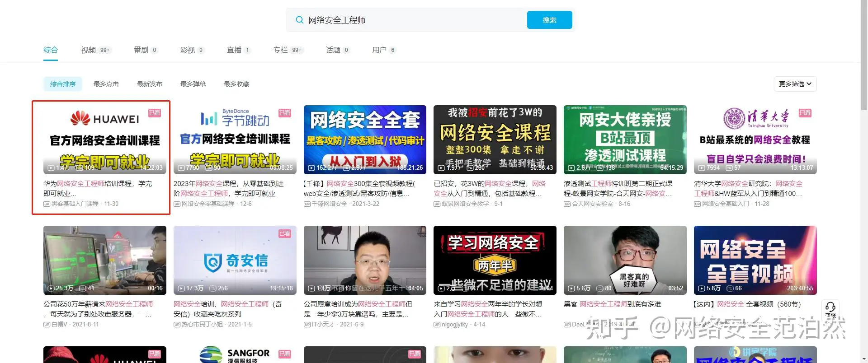Visit uploader 千锋网络安全
This screenshot has width=868, height=363.
(x=330, y=204)
